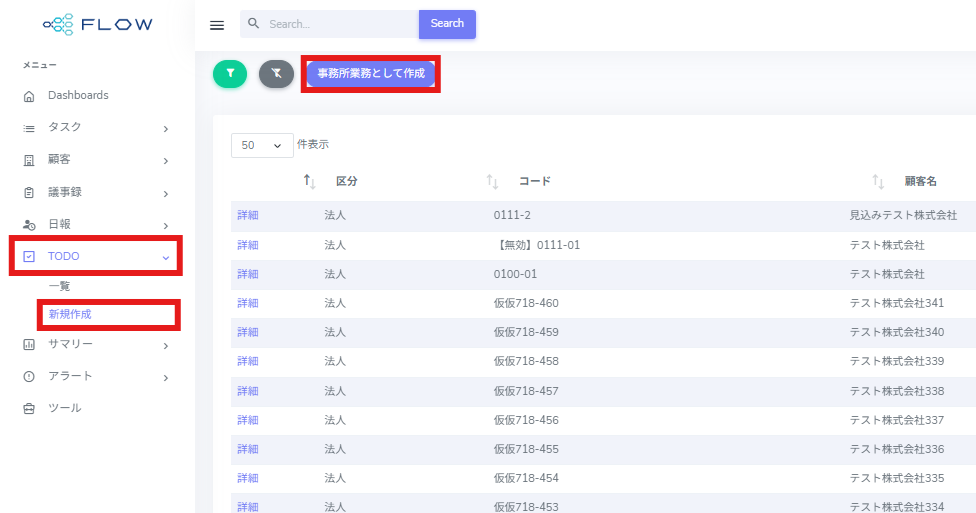Click the sort arrows beside コード column
This screenshot has height=513, width=976.
492,181
